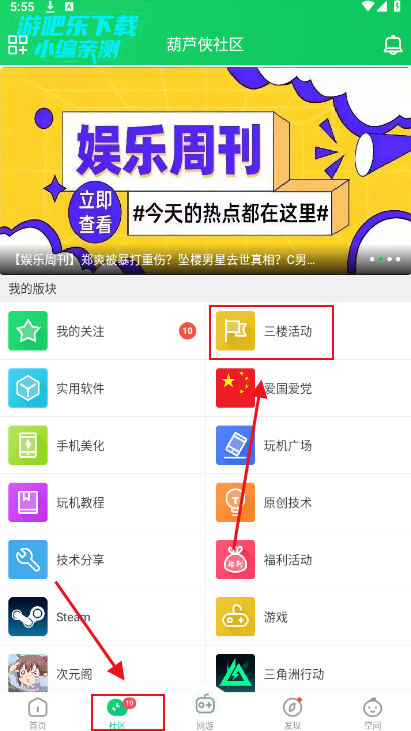Open 我的关注 green star icon

(28, 331)
